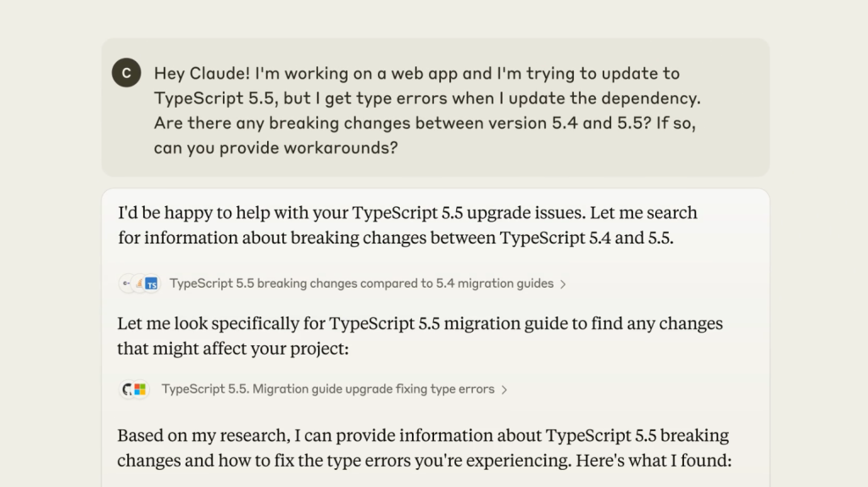This screenshot has width=868, height=487.
Task: Expand the chevron after 'fixing type errors'
Action: point(504,390)
